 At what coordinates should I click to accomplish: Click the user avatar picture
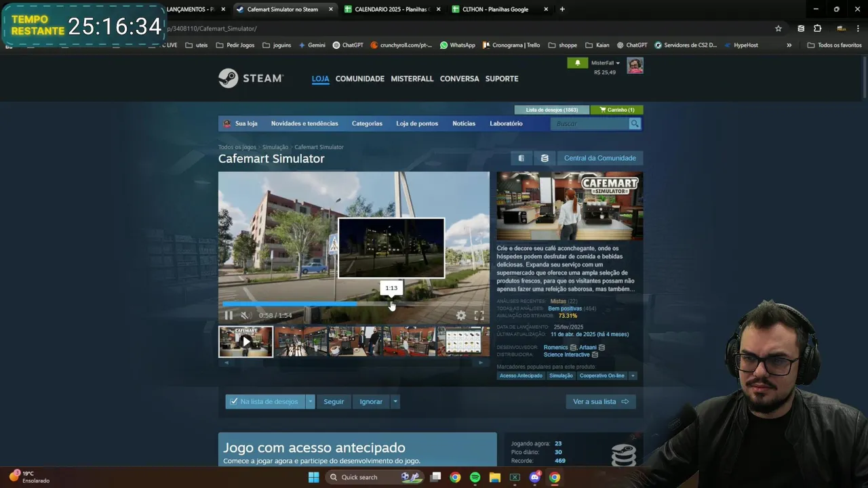coord(635,66)
